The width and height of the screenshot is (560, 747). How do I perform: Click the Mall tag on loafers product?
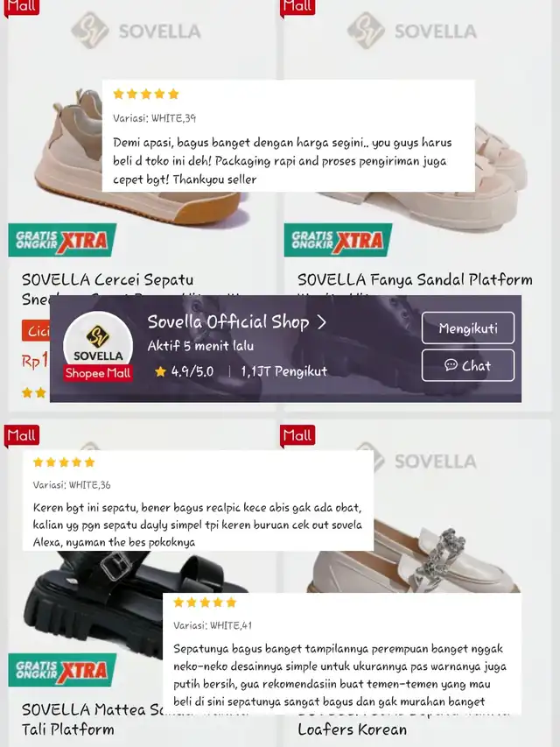pyautogui.click(x=297, y=435)
